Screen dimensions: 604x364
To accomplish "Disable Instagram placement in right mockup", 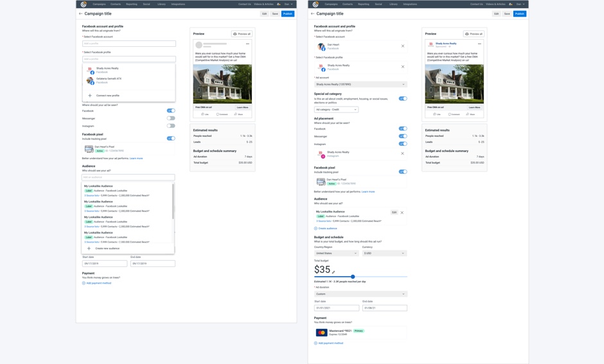I will pyautogui.click(x=403, y=144).
